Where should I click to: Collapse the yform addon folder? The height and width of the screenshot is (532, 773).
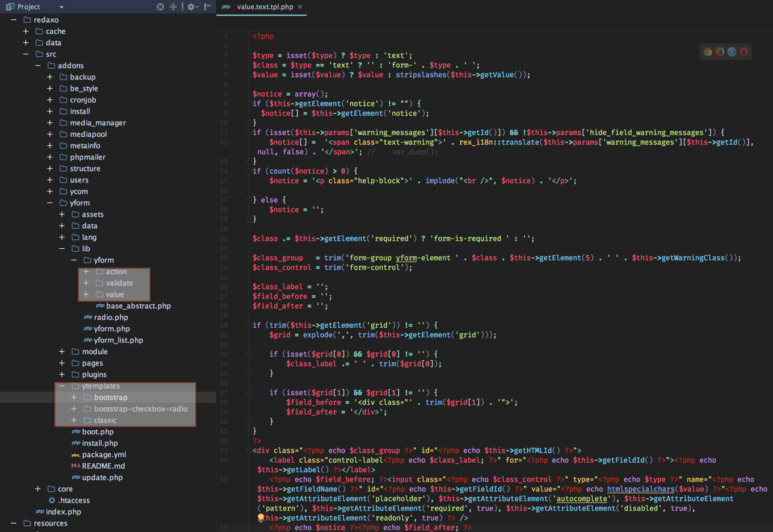tap(49, 203)
